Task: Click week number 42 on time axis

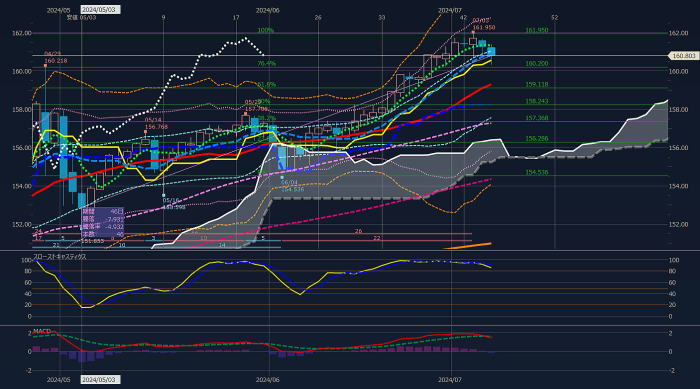Action: pos(463,17)
